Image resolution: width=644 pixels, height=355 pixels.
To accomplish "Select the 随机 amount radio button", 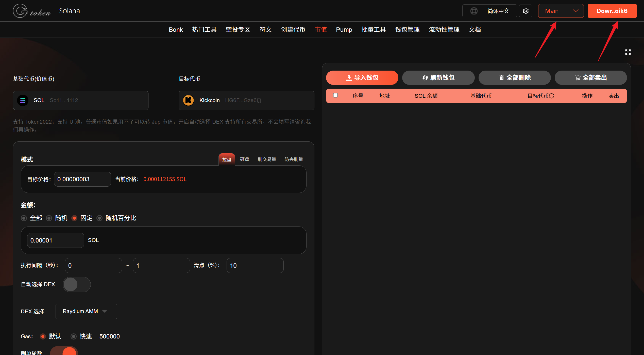I will (x=49, y=218).
